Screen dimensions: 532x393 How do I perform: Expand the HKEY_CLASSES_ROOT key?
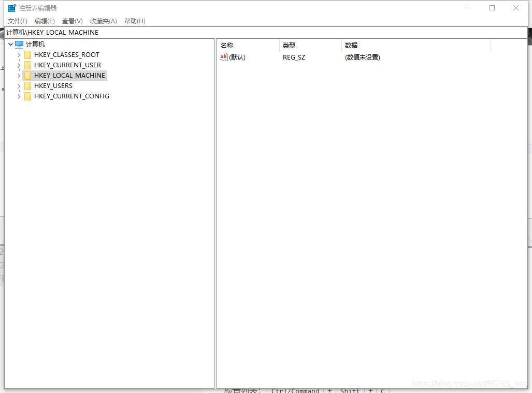19,55
